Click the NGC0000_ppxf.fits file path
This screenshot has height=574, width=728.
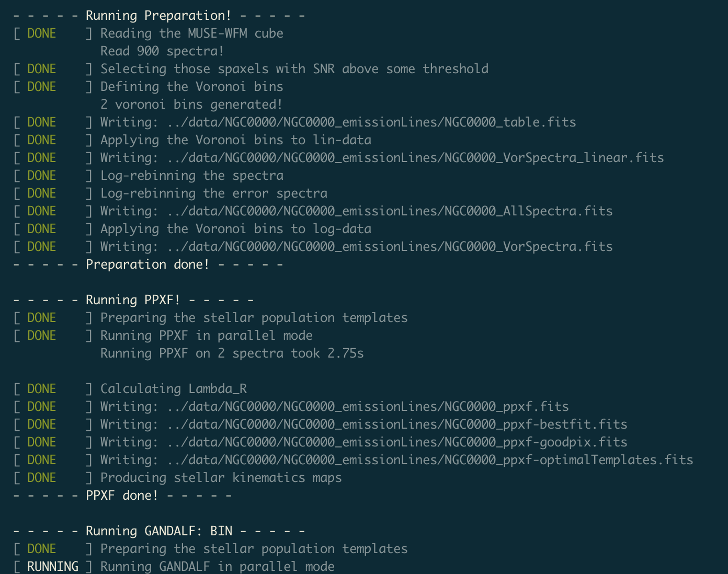[368, 407]
